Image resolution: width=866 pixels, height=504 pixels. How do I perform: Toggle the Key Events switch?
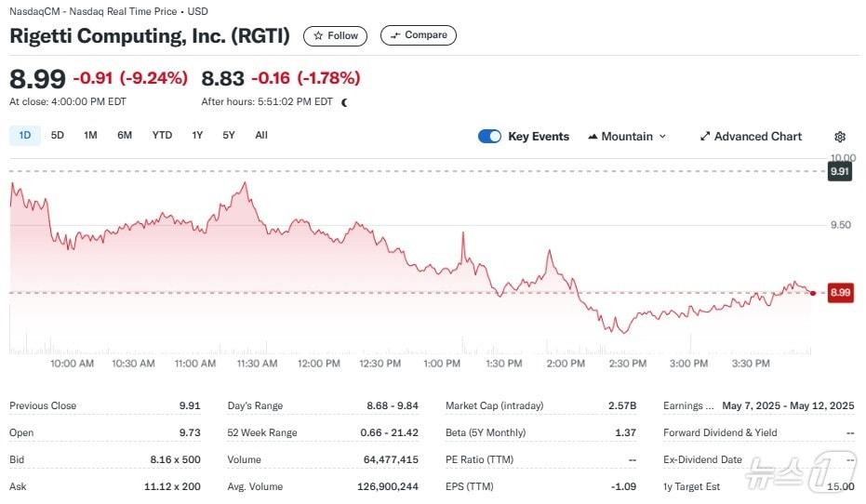coord(489,137)
